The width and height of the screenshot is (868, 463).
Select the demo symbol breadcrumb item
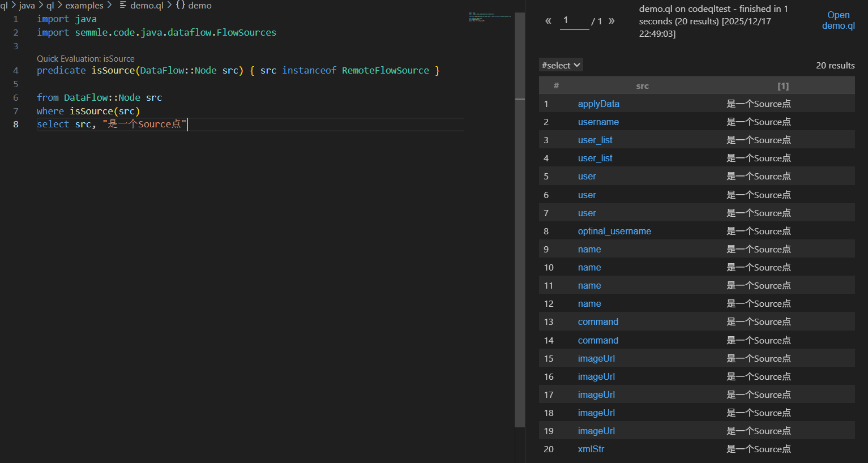(x=200, y=5)
